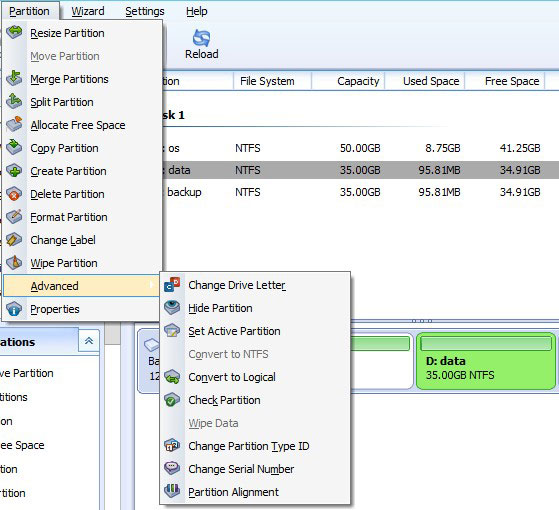Click the Merge Partitions icon

14,78
